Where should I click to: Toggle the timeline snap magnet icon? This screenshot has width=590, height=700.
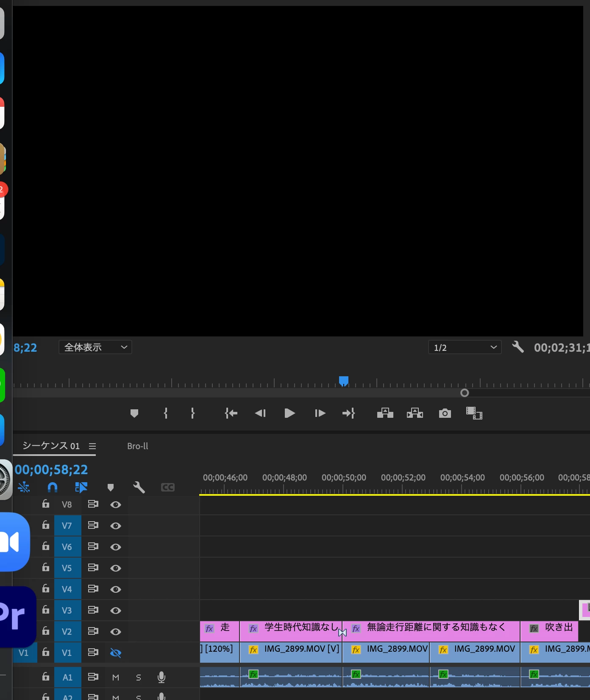[53, 487]
